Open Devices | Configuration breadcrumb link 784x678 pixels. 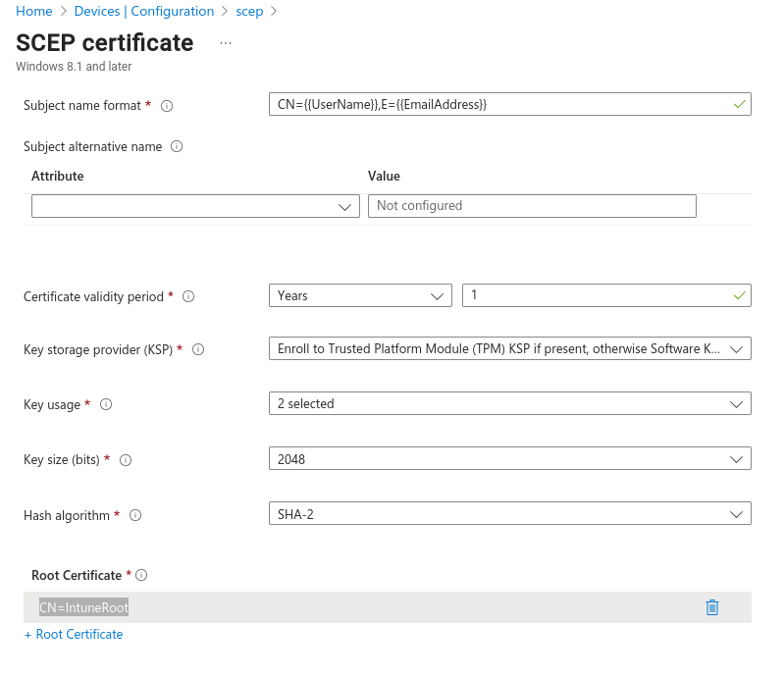pos(143,12)
